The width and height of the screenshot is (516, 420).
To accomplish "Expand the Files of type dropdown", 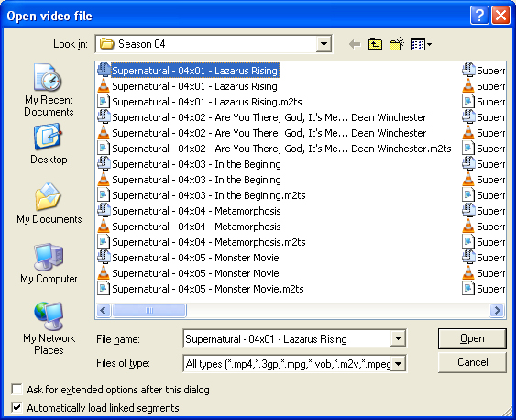I will [398, 364].
